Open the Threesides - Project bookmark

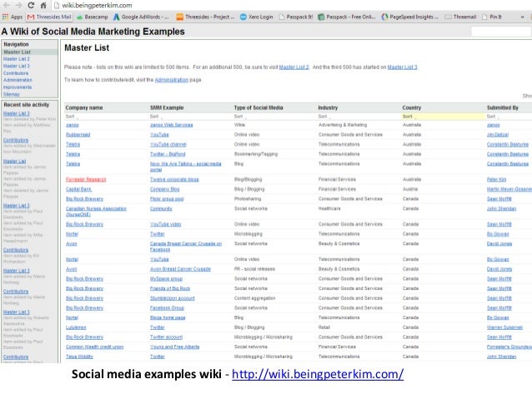tap(206, 17)
